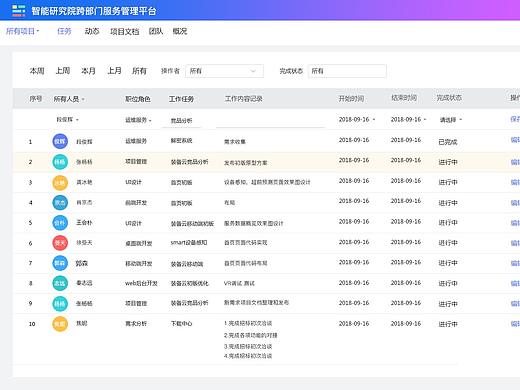Click the smart设备感知 task cell

point(189,243)
